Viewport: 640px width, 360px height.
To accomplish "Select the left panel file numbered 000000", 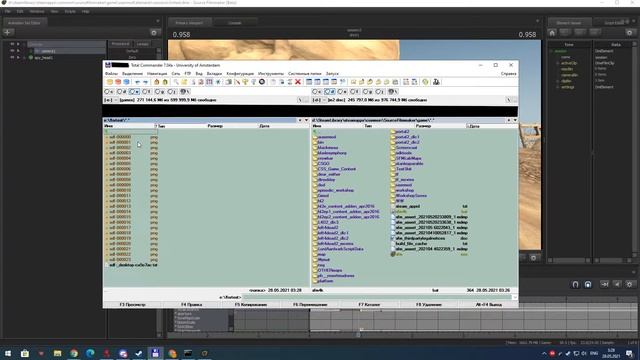I will [x=131, y=137].
